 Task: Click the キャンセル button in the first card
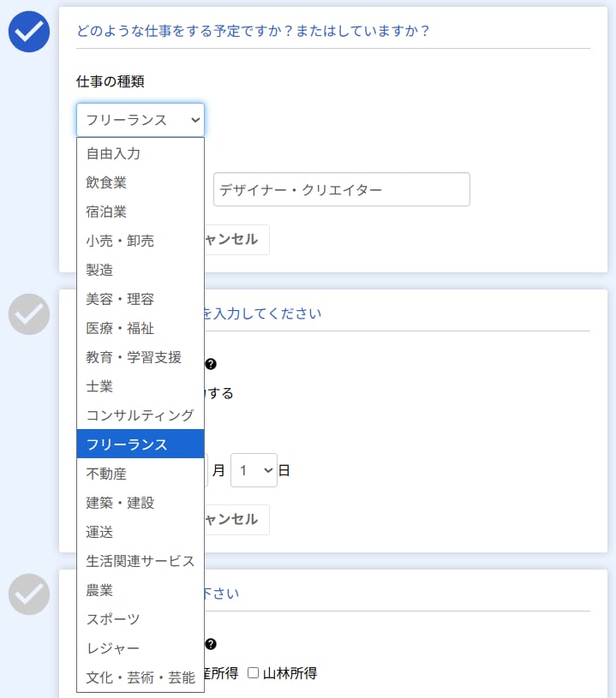[236, 240]
